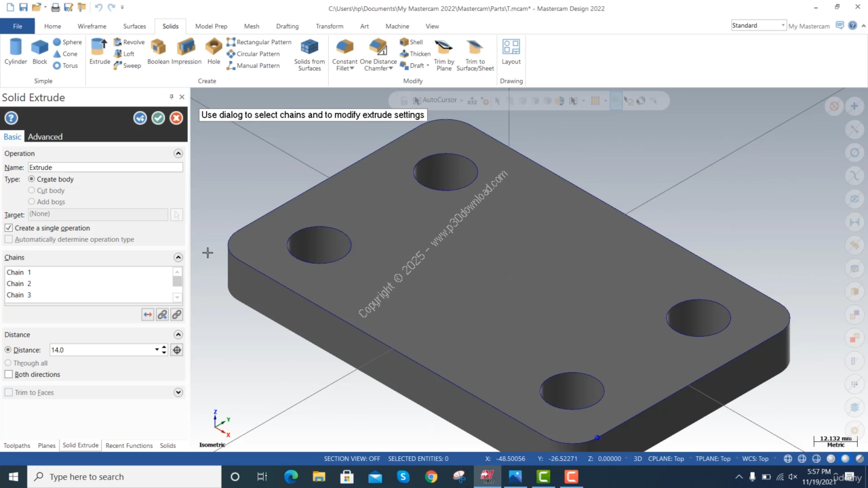This screenshot has width=868, height=488.
Task: Select the Revolve tool
Action: [x=129, y=42]
